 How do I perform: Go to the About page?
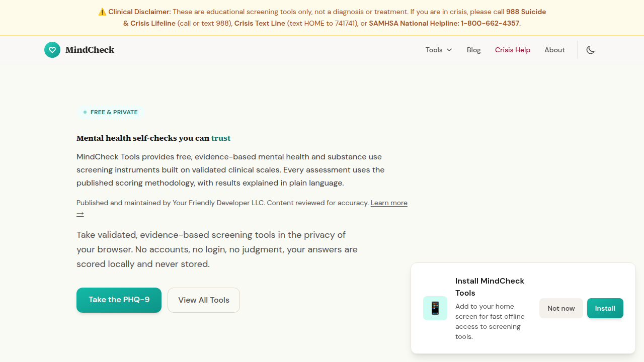coord(554,50)
